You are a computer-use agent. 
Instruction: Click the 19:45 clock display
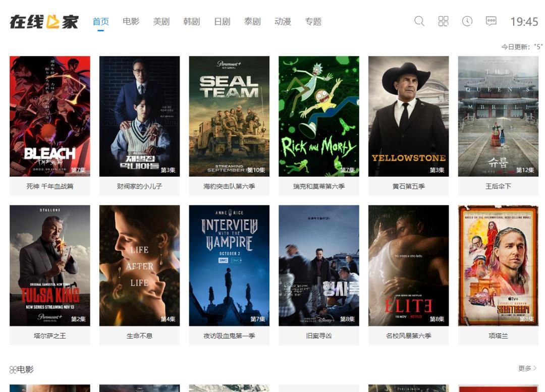coord(524,22)
